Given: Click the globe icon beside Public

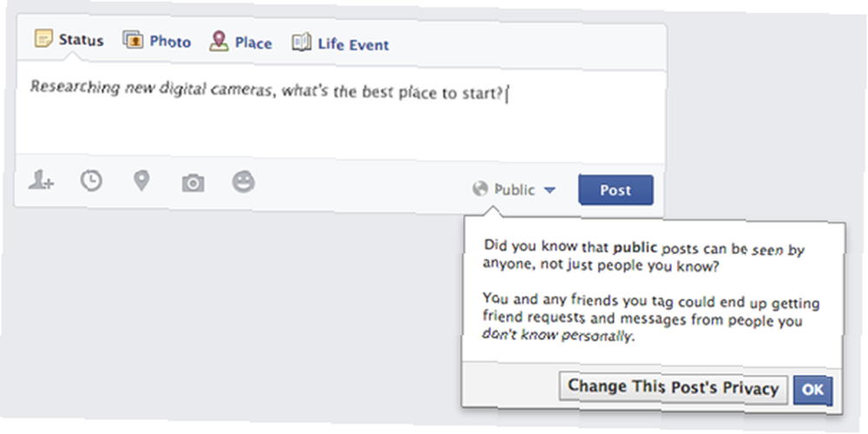Looking at the screenshot, I should 480,188.
